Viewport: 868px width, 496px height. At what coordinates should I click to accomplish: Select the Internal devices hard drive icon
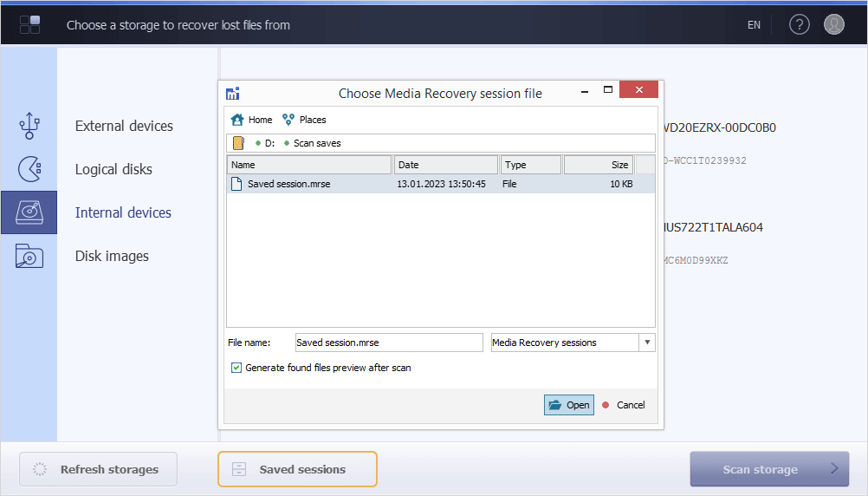29,212
